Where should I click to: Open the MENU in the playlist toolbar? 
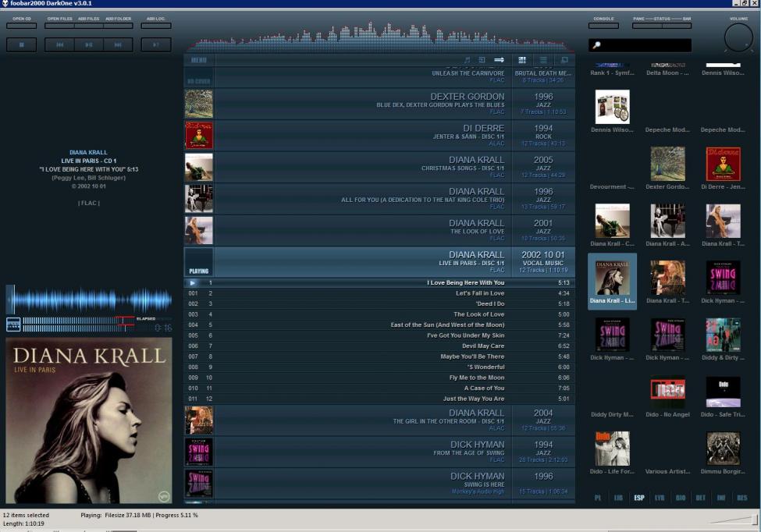coord(199,60)
